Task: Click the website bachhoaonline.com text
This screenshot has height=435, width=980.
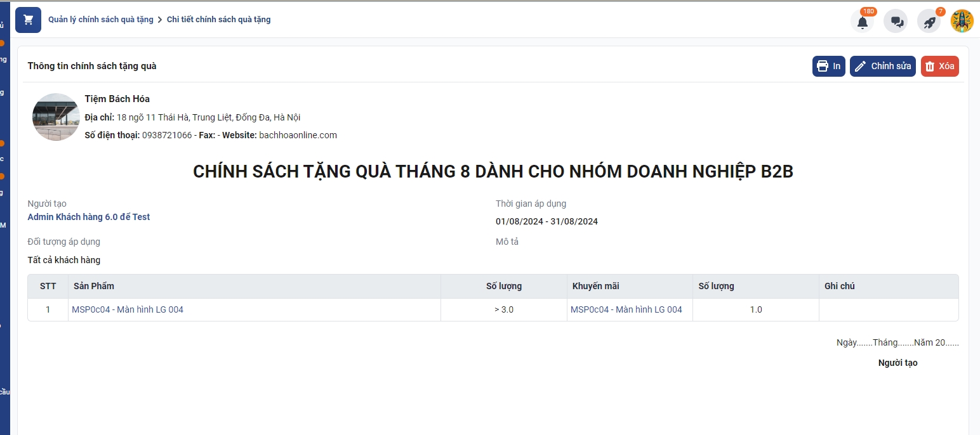Action: point(298,135)
